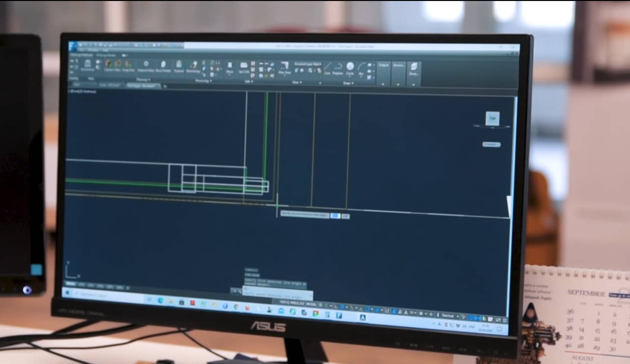Viewport: 630px width, 364px height.
Task: Expand the Planning panel title dropdown
Action: point(143,79)
